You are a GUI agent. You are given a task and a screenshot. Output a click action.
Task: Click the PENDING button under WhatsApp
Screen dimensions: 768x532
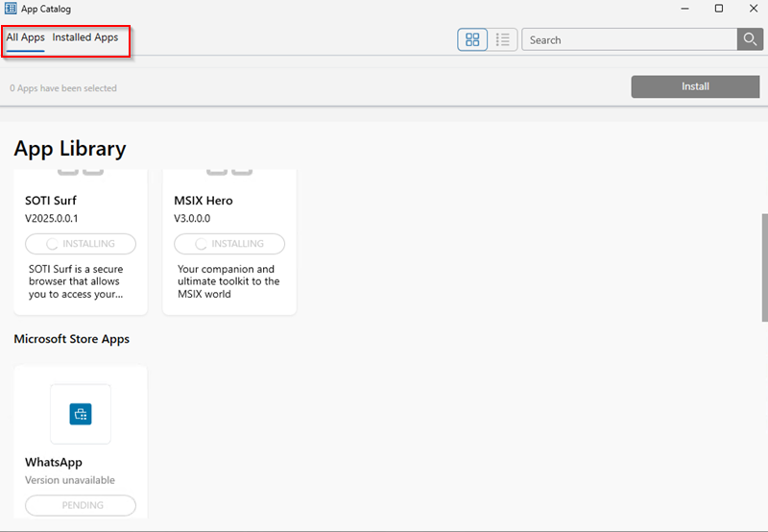pos(81,504)
